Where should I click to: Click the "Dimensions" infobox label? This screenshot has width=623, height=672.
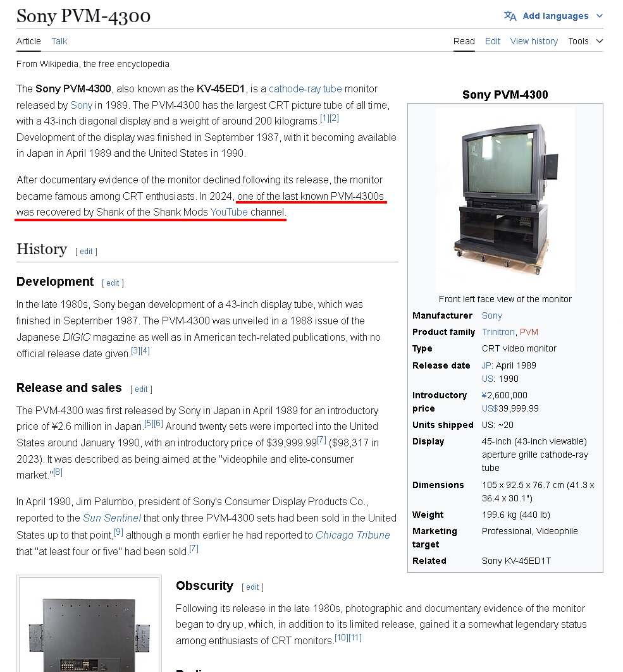pyautogui.click(x=438, y=485)
